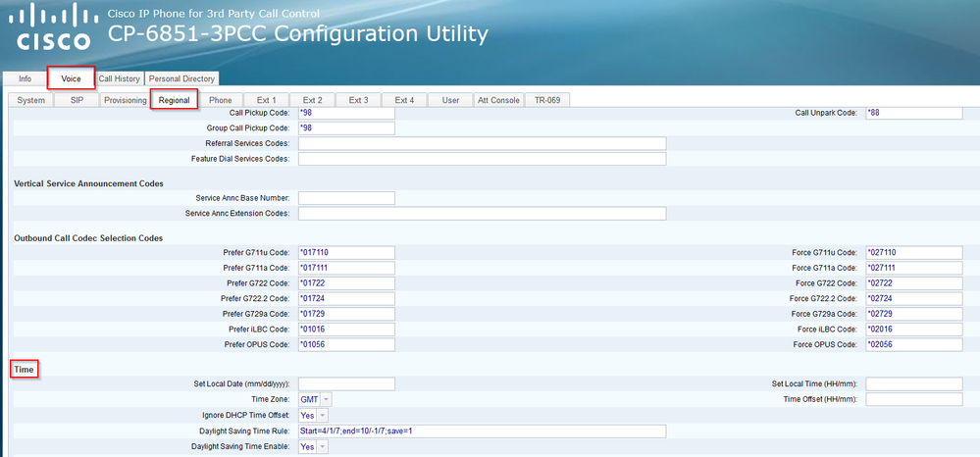
Task: Open the Ignore DHCP Time Offset dropdown
Action: pos(313,415)
